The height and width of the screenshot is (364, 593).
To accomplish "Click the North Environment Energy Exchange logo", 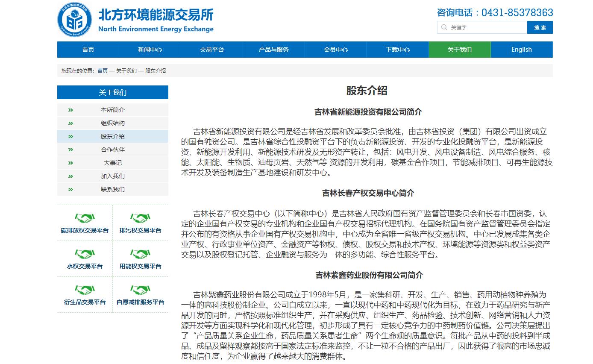I will coord(75,19).
